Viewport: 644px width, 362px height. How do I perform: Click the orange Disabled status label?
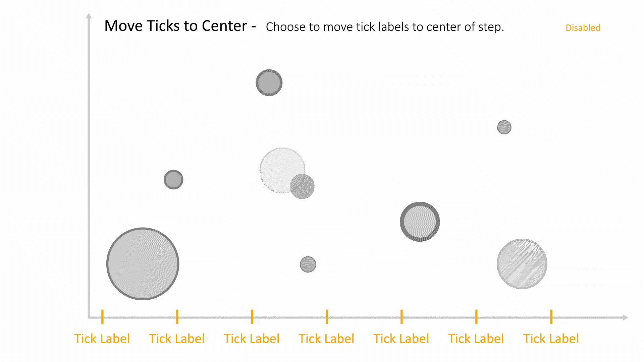coord(583,28)
